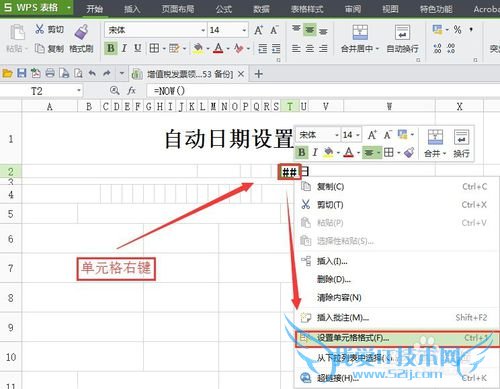
Task: Open the 审阅 ribbon tab
Action: tap(353, 9)
